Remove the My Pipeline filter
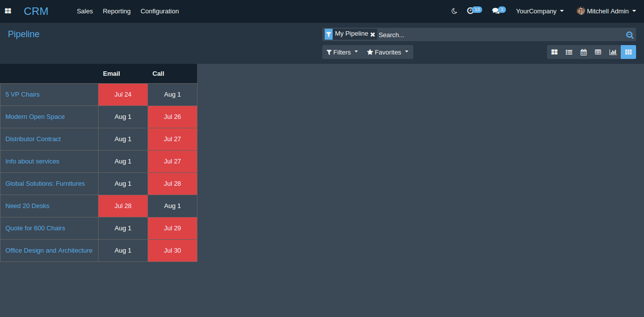The height and width of the screenshot is (317, 644). pyautogui.click(x=373, y=34)
